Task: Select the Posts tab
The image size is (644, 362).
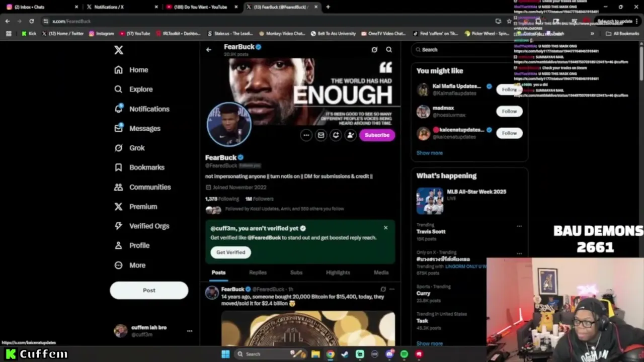Action: coord(218,273)
